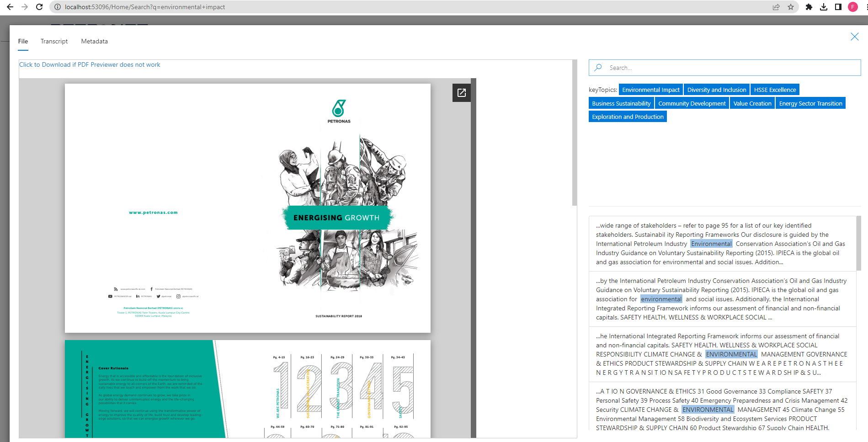Select the Environmental Impact key topic

pos(651,90)
